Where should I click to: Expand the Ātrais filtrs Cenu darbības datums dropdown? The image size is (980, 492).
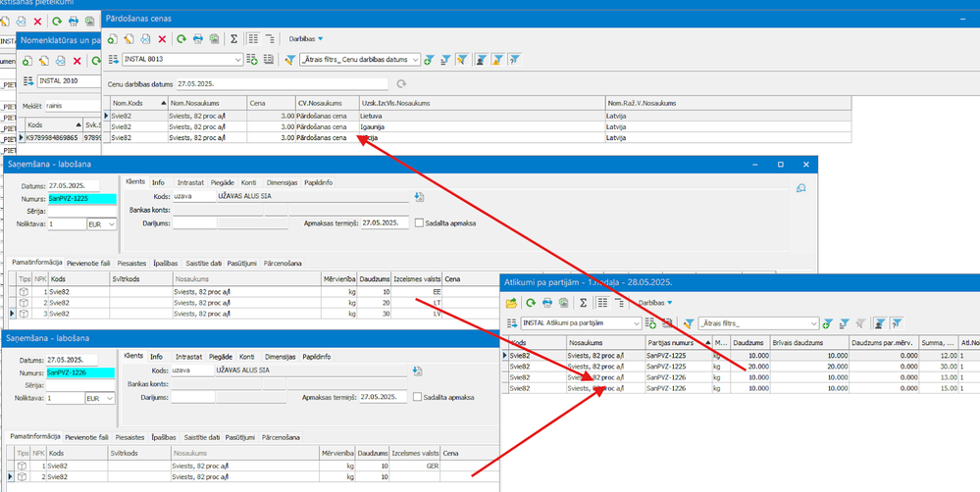pyautogui.click(x=416, y=60)
